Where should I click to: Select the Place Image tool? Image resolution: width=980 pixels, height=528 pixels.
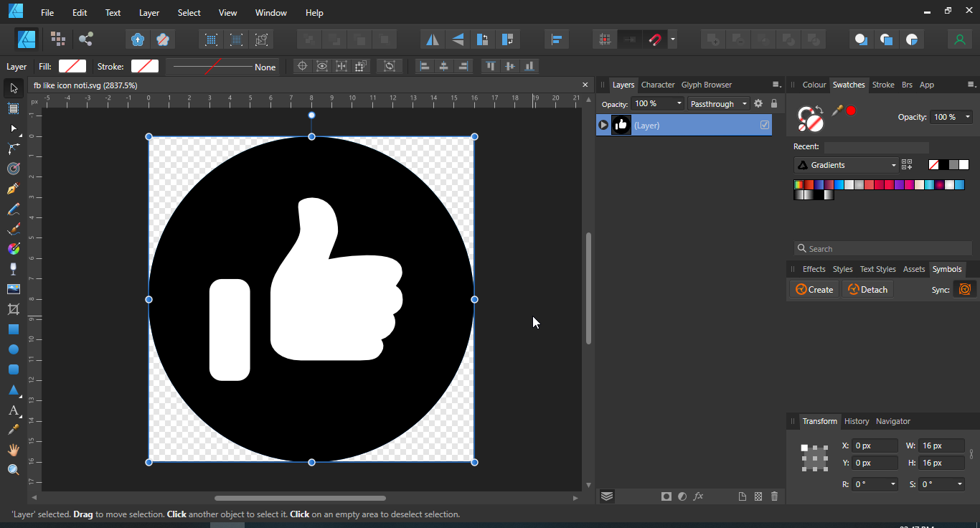point(13,289)
